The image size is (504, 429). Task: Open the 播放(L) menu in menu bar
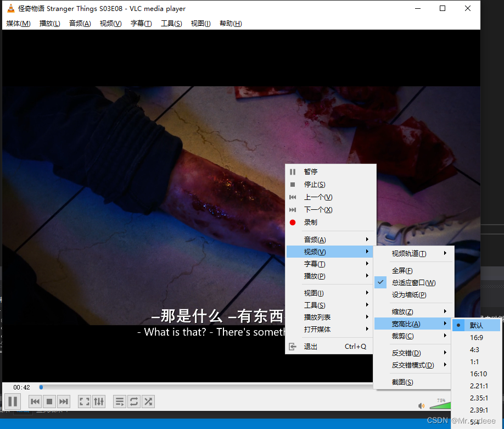point(49,24)
